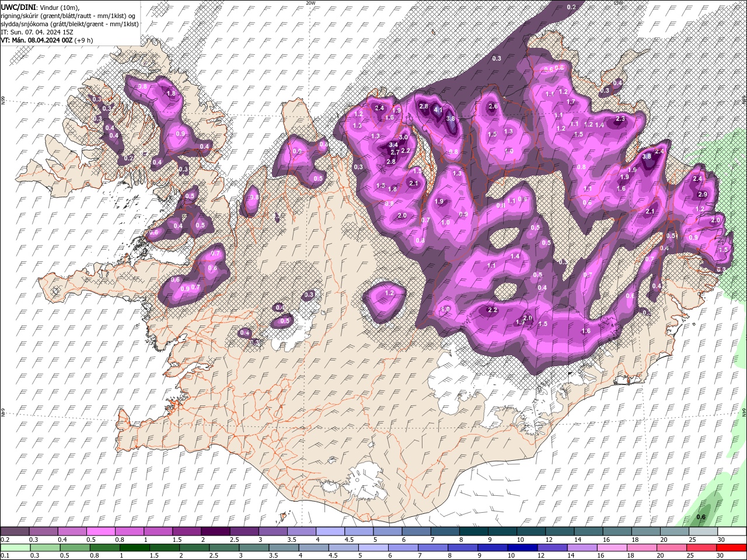This screenshot has height=560, width=747.
Task: Click the 2.3 value in northeast
Action: click(x=620, y=119)
